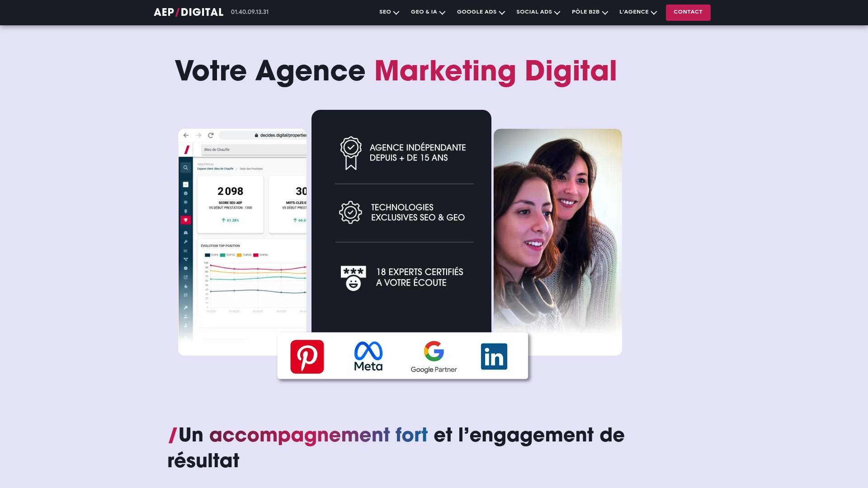
Task: Click the Pinterest logo icon
Action: [307, 357]
